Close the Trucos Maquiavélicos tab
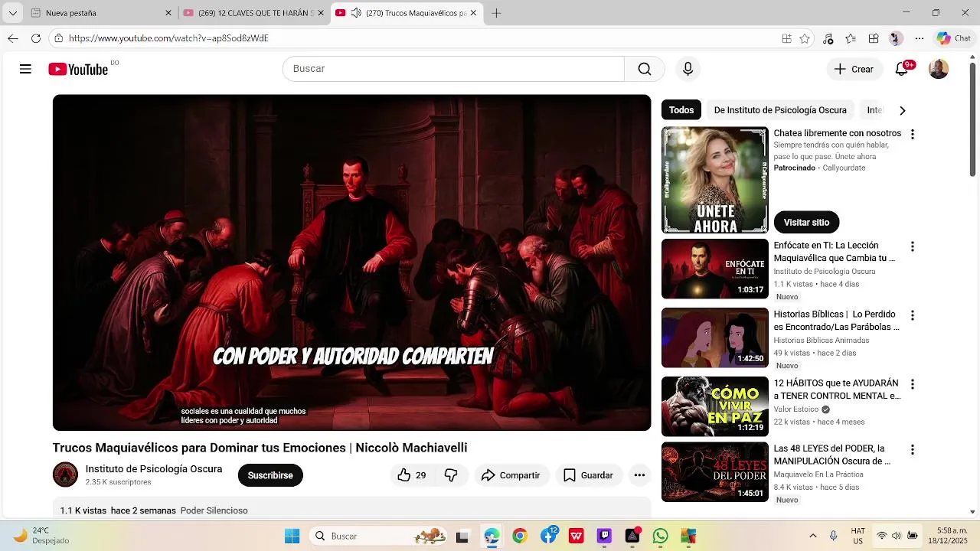980x551 pixels. click(x=474, y=13)
